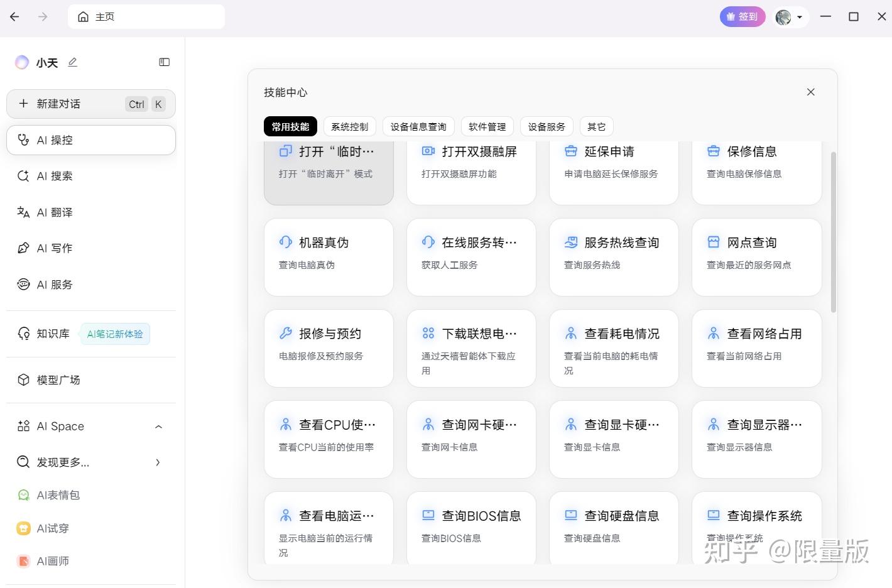Click the 查询显卡信息 description text
This screenshot has height=588, width=892.
[x=592, y=447]
